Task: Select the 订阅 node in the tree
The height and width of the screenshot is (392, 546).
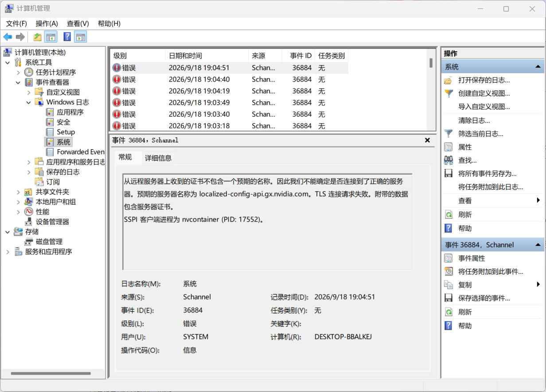Action: [53, 182]
